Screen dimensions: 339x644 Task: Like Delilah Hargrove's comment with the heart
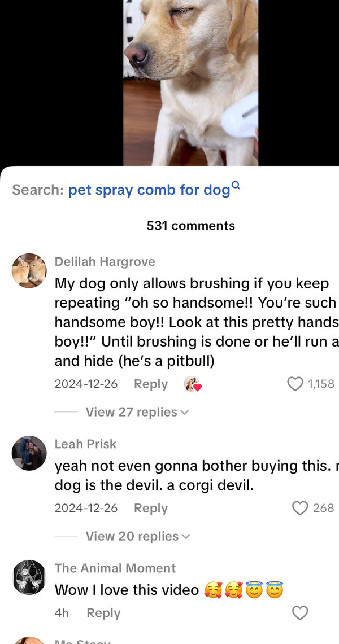[294, 384]
